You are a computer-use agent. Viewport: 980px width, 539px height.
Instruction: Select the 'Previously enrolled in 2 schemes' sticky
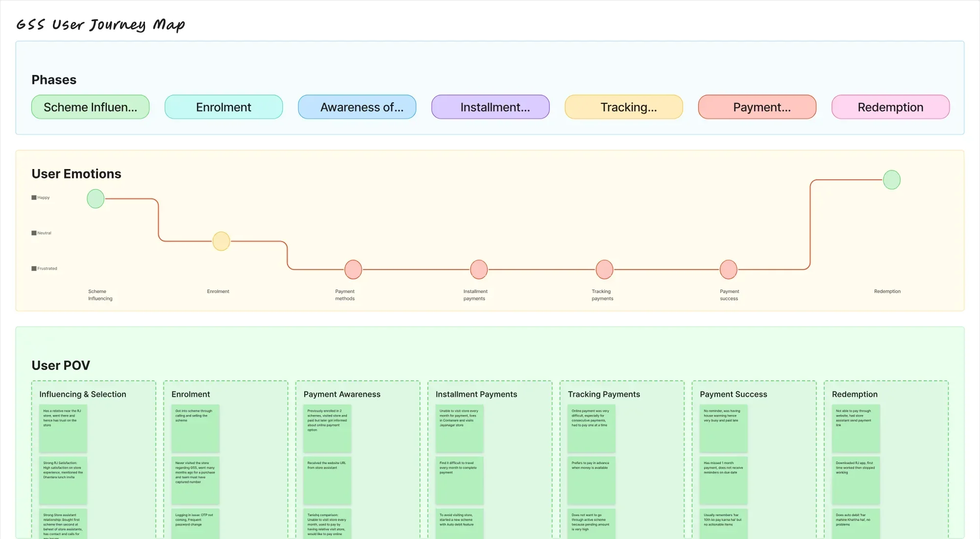pos(327,428)
